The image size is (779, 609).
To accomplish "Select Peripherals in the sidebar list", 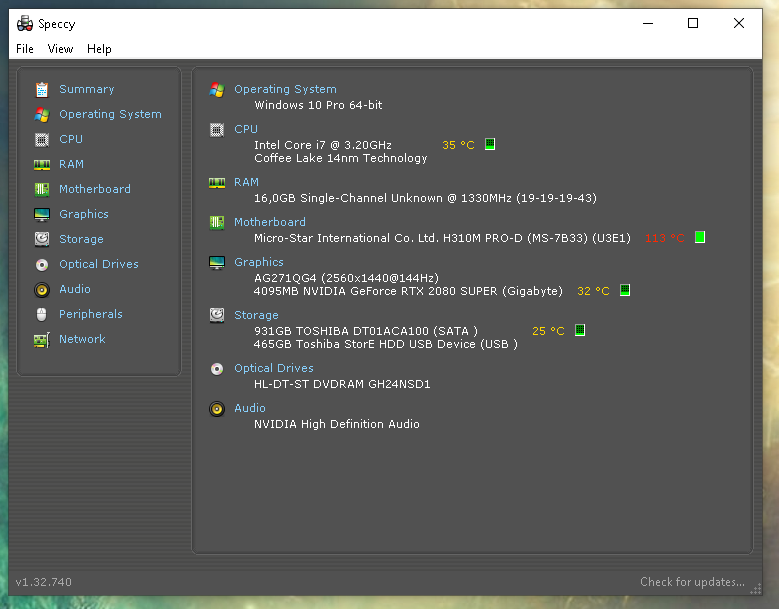I will [91, 314].
